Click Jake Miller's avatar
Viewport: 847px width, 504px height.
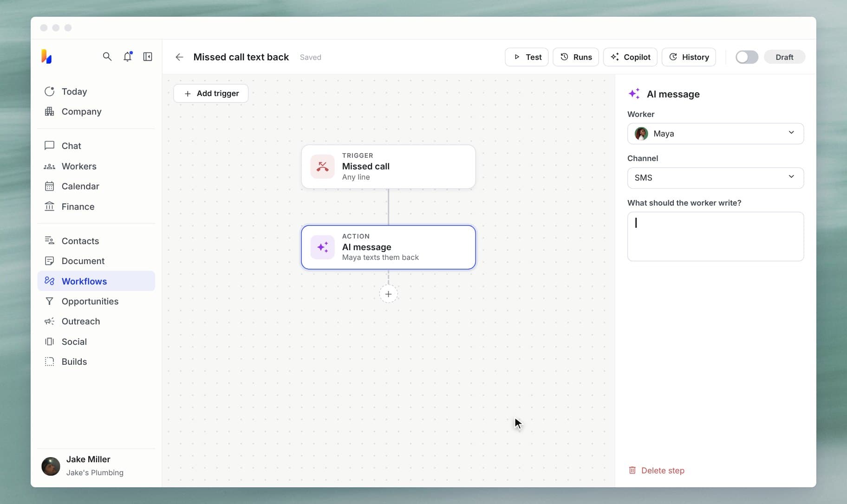tap(51, 466)
